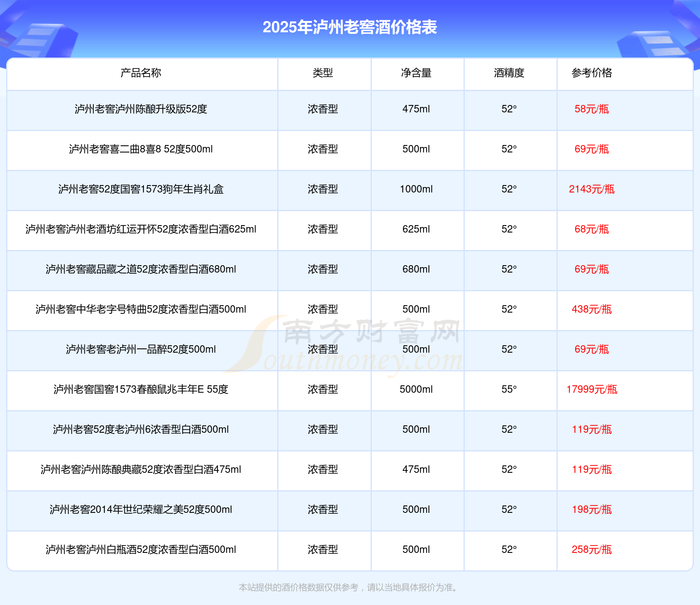
Task: Click the alcohol value "55°"
Action: point(509,390)
